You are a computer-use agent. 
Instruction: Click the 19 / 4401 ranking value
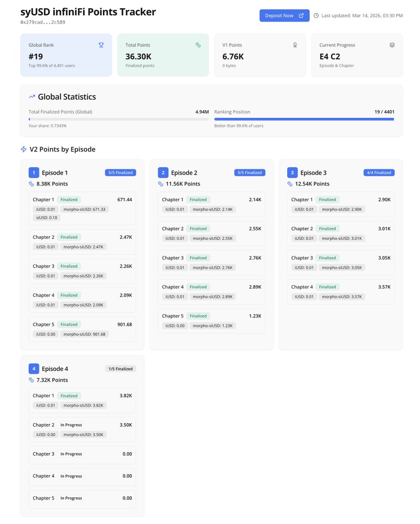click(x=384, y=112)
